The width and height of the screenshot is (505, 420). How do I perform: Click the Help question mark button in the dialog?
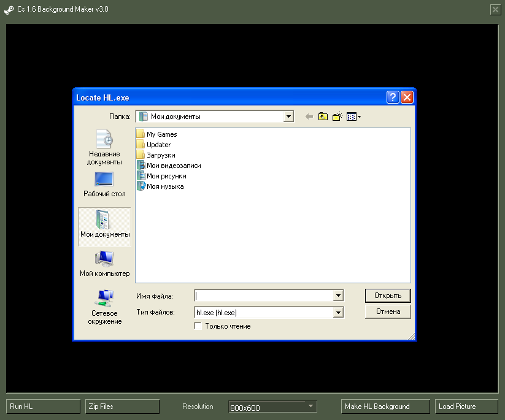tap(393, 97)
